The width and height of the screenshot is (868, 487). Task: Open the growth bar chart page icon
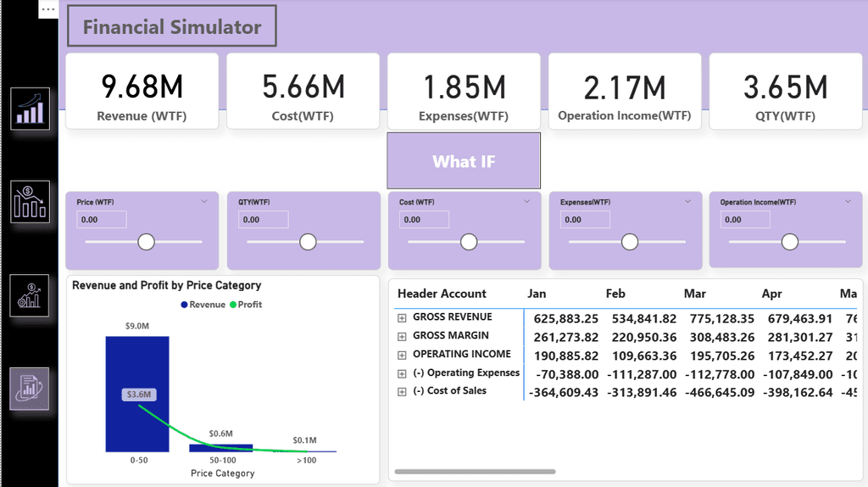[30, 109]
